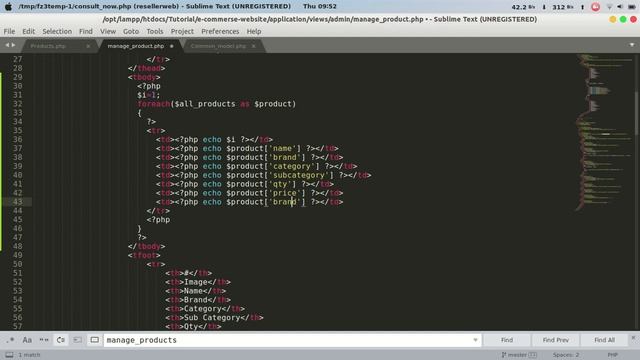The image size is (640, 360).
Task: Toggle in-selection search option
Action: click(77, 340)
